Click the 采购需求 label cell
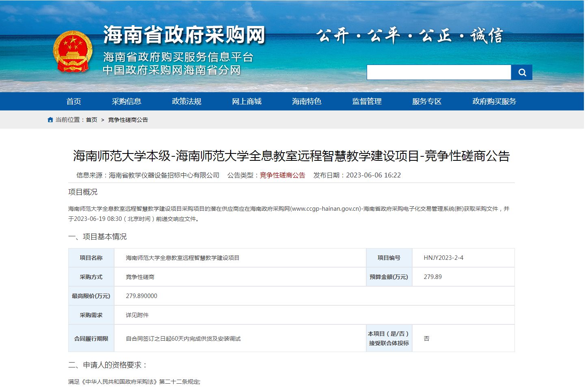The width and height of the screenshot is (588, 391). coord(91,315)
